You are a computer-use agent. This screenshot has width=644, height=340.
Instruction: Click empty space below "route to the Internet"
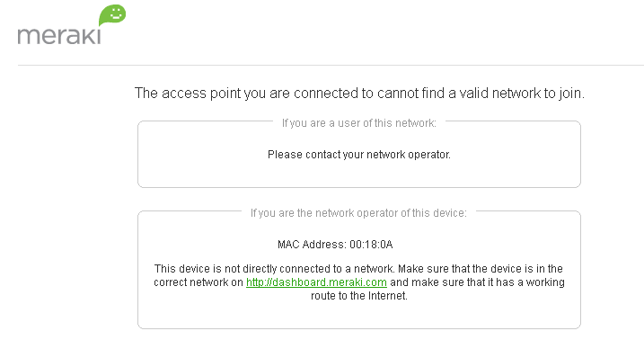(x=359, y=316)
